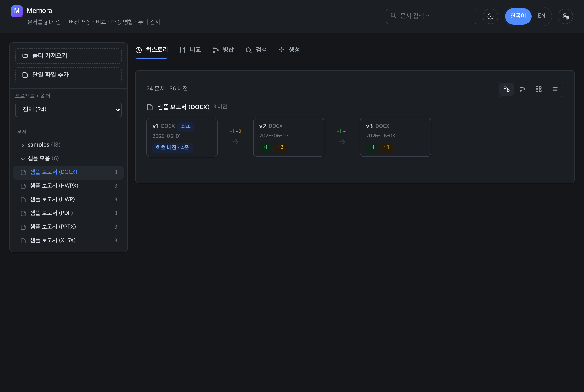The image size is (584, 392).
Task: Click document icon beside main 샘플 보고서 (DOCX) heading
Action: [x=150, y=107]
